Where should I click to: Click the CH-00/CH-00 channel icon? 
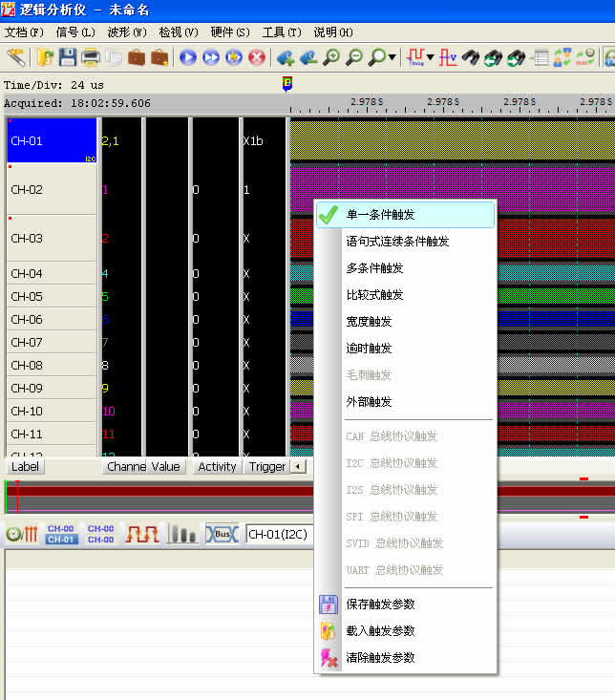coord(101,534)
